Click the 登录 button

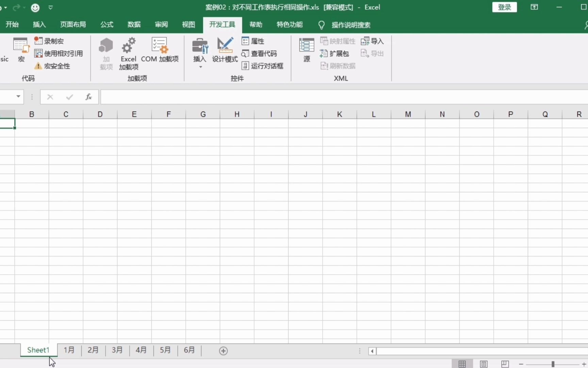[x=504, y=7]
